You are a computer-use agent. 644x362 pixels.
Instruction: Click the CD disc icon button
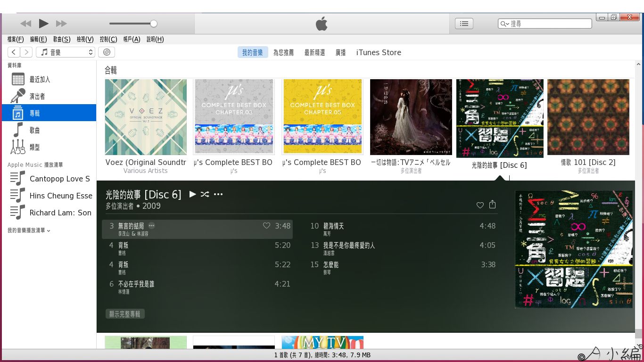click(x=107, y=52)
